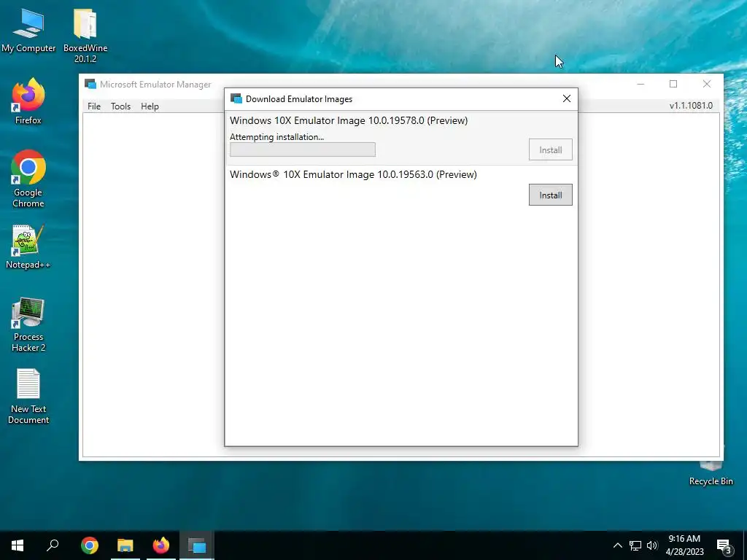Open the Help menu in Emulator Manager
Screen dimensions: 747x560
150,106
